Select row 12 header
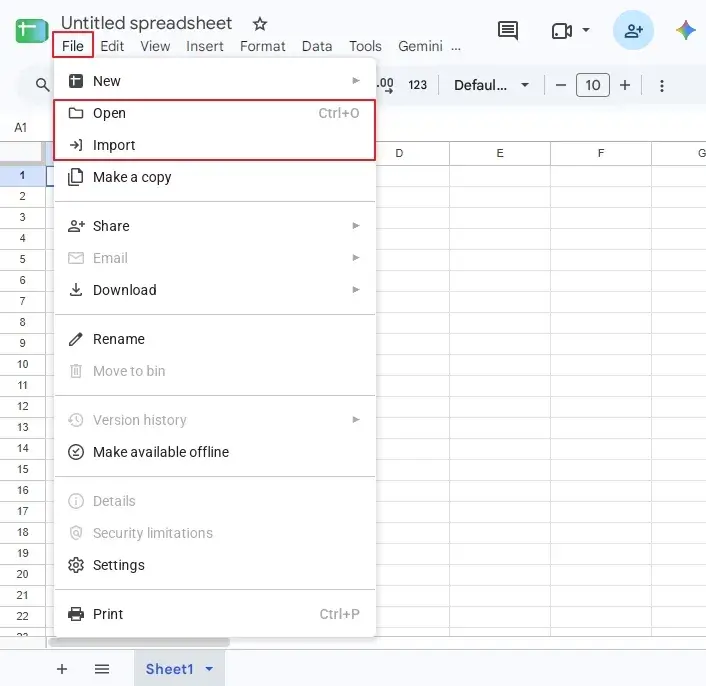The image size is (706, 686). tap(23, 406)
